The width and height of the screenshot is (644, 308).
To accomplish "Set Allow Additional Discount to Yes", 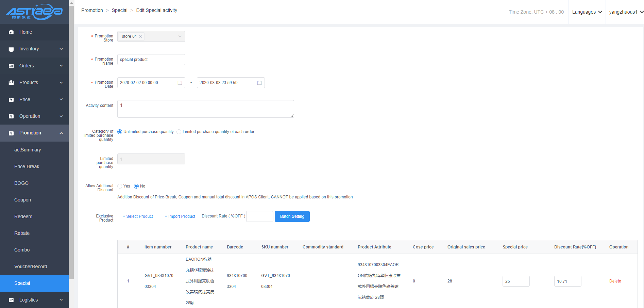I will 120,186.
